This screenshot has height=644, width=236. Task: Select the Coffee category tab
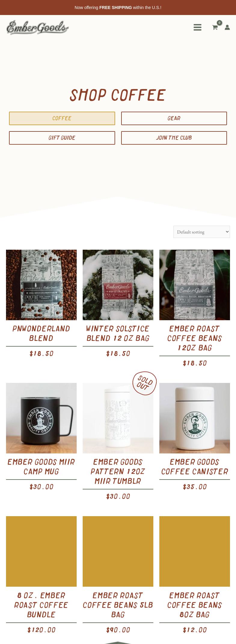62,118
